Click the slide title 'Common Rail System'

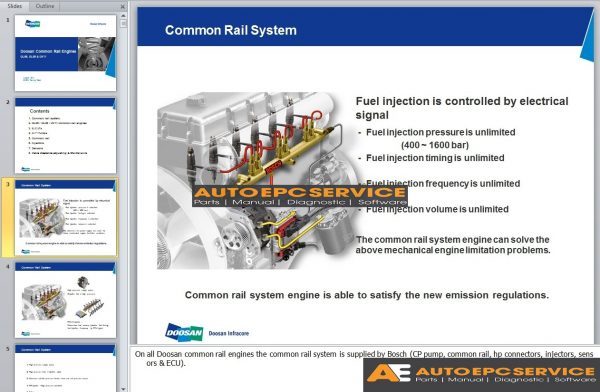[231, 30]
